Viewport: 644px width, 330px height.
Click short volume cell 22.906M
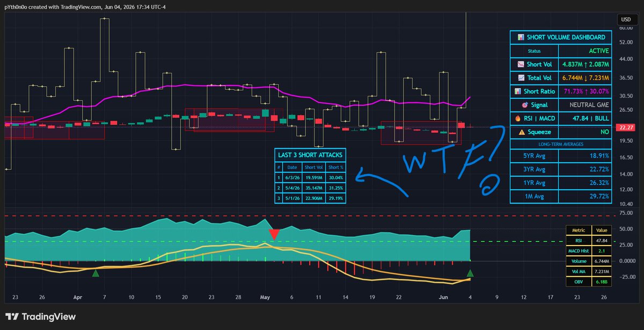click(x=314, y=198)
